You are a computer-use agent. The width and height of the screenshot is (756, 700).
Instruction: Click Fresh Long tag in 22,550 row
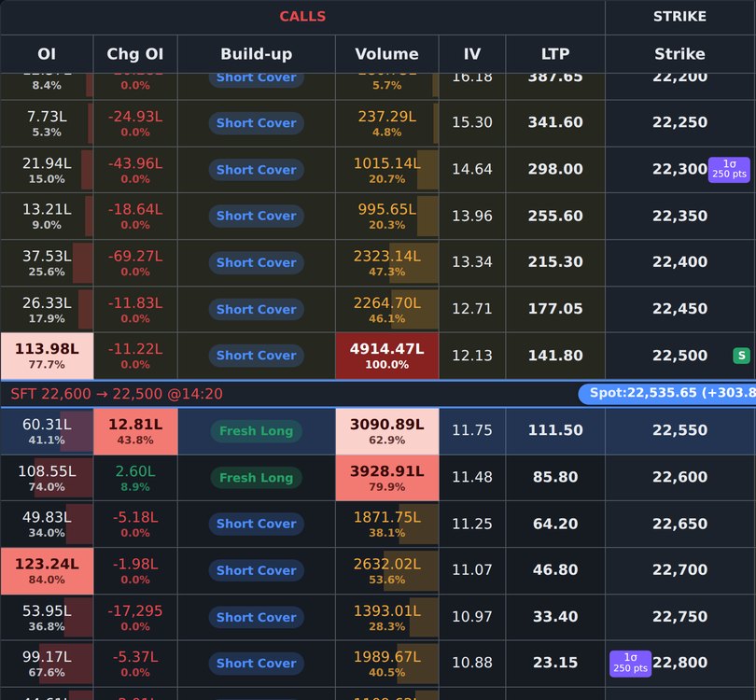(256, 431)
